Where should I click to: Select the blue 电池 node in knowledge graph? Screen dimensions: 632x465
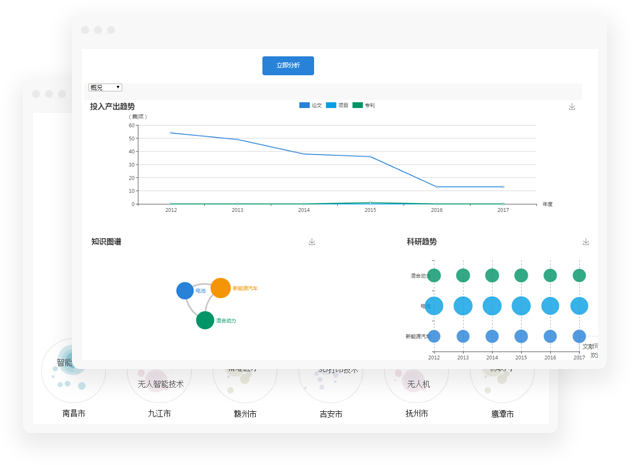(x=185, y=291)
